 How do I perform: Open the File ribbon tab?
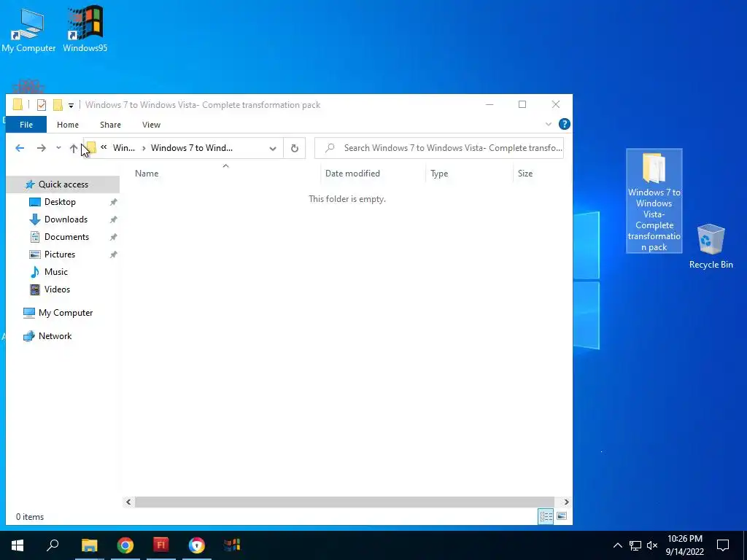tap(26, 125)
